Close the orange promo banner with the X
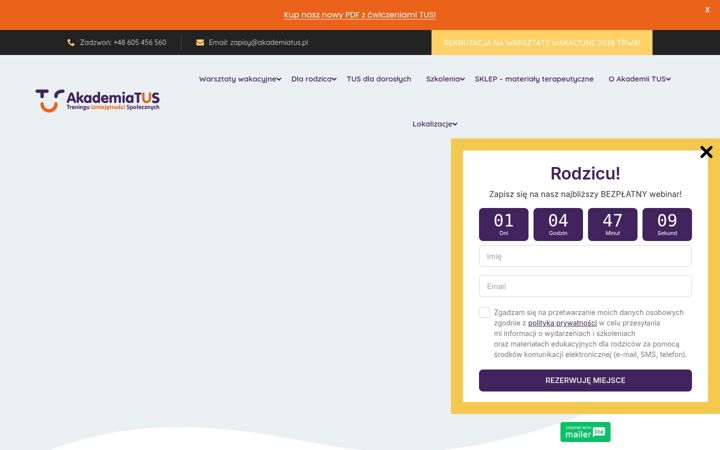Screen dimensions: 720x450 pyautogui.click(x=707, y=10)
